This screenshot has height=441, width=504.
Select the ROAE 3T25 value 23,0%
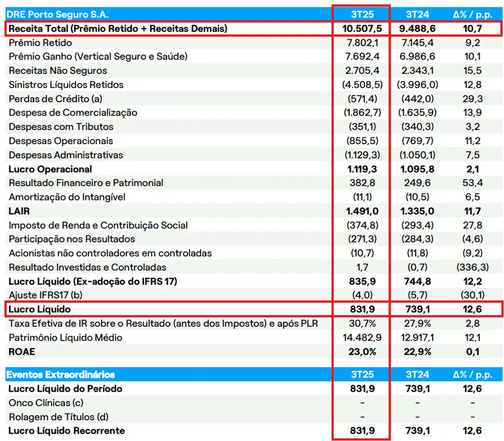(362, 351)
